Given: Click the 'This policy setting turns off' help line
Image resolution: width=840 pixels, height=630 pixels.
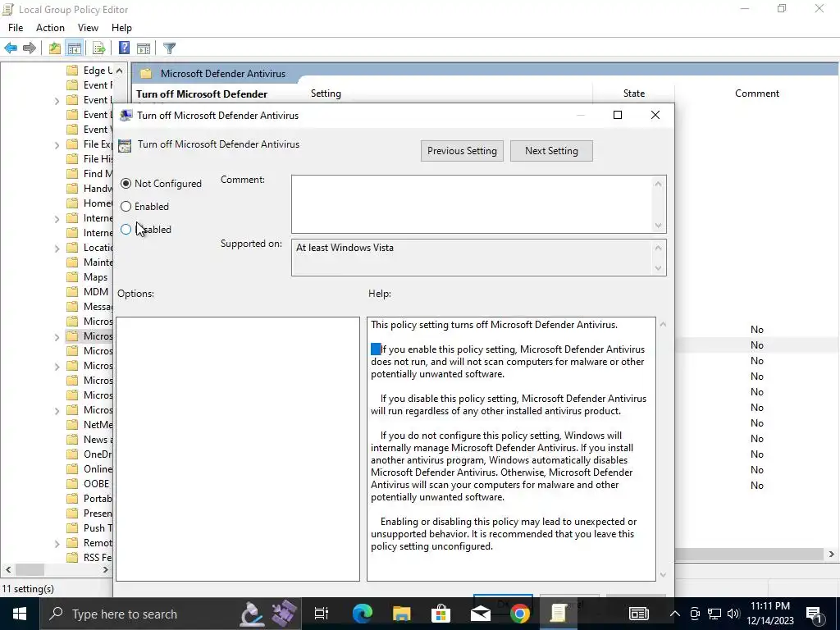Looking at the screenshot, I should (494, 325).
